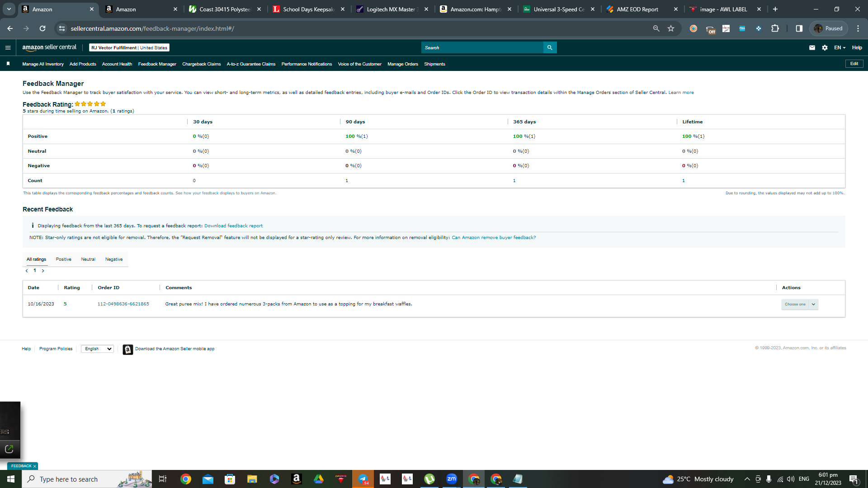Expand the EN language dropdown

(x=840, y=47)
